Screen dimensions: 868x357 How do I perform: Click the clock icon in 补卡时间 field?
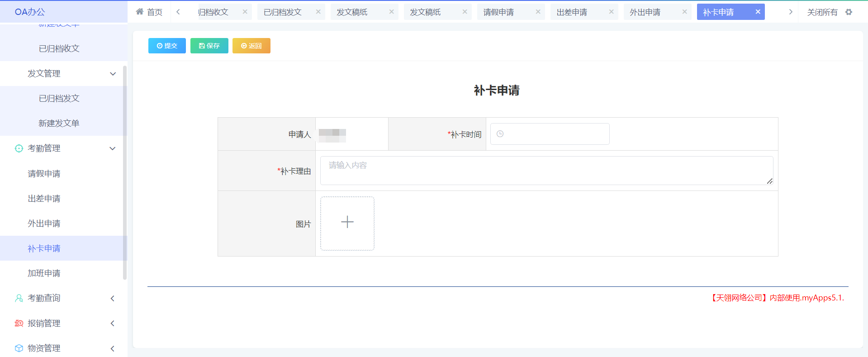click(500, 134)
